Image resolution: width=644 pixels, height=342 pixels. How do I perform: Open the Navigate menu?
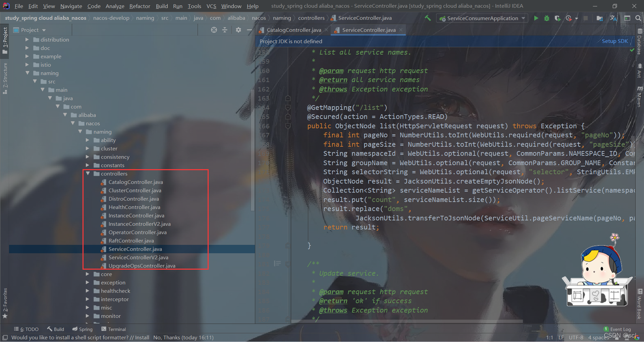tap(71, 6)
